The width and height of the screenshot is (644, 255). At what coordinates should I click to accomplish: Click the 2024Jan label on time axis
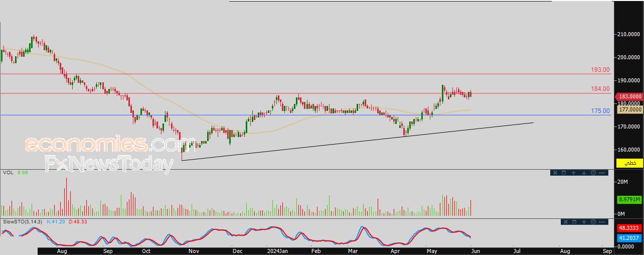[278, 250]
